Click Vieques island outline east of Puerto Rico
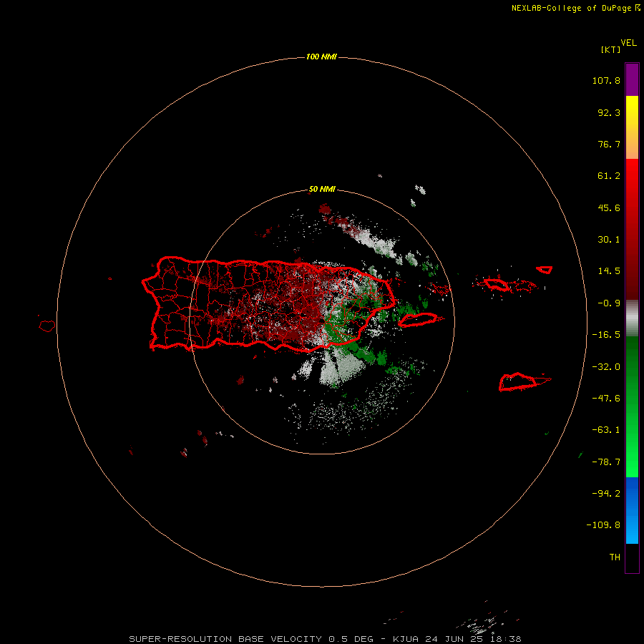644x644 pixels. [x=420, y=320]
